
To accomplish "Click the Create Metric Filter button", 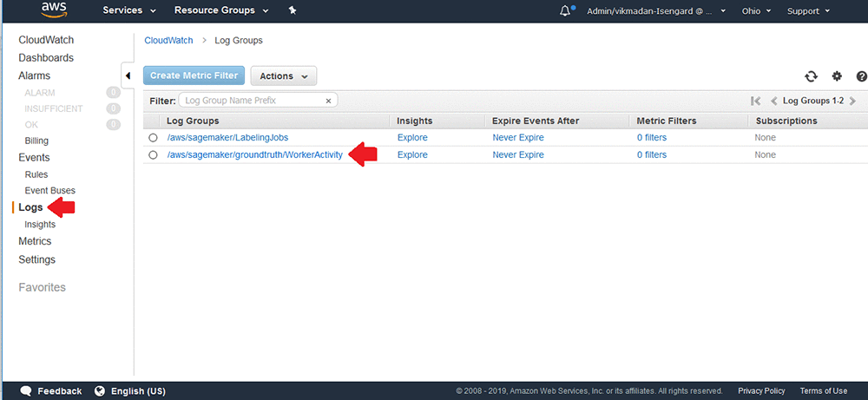I will (194, 75).
